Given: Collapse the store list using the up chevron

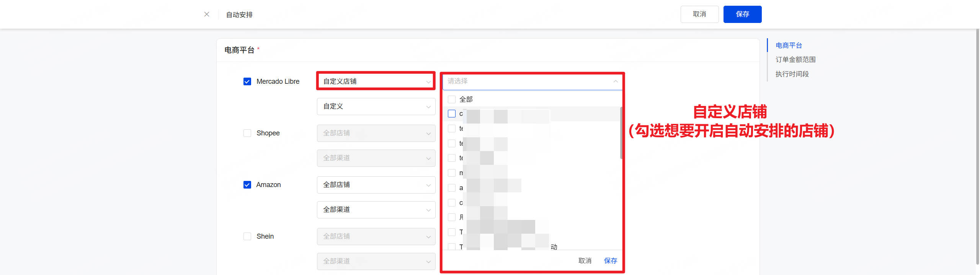Looking at the screenshot, I should (x=615, y=81).
